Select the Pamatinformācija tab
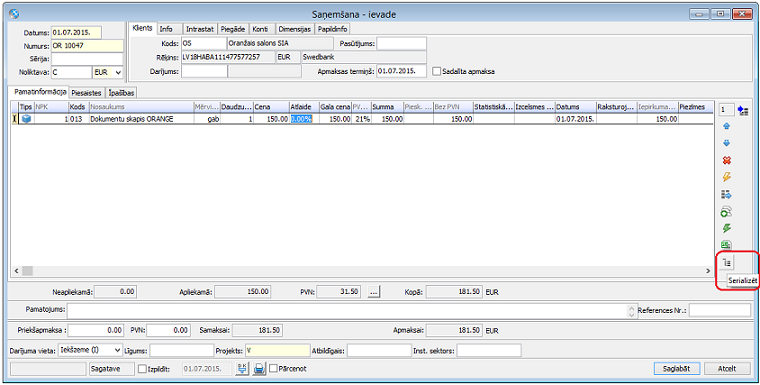This screenshot has height=385, width=760. (x=40, y=92)
